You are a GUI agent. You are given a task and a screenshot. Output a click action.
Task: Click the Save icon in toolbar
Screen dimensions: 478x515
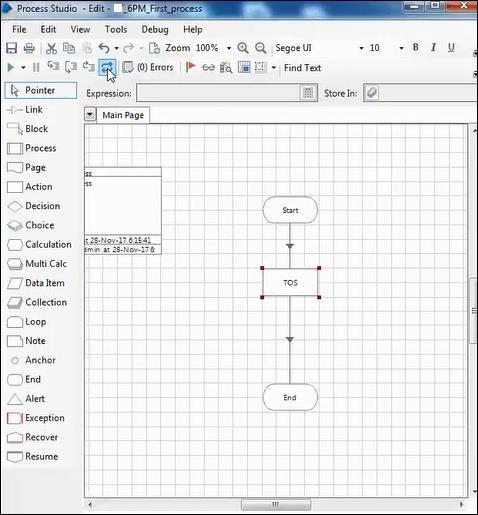click(x=12, y=48)
